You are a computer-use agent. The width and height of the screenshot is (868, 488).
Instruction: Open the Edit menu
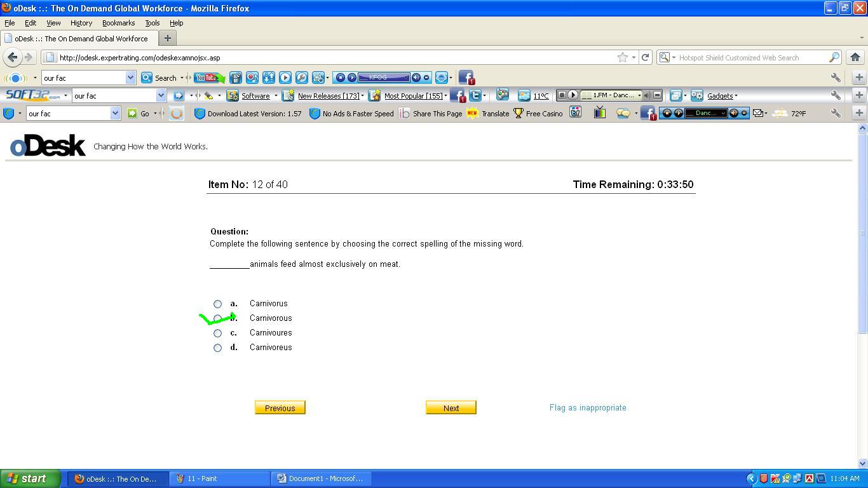click(31, 23)
